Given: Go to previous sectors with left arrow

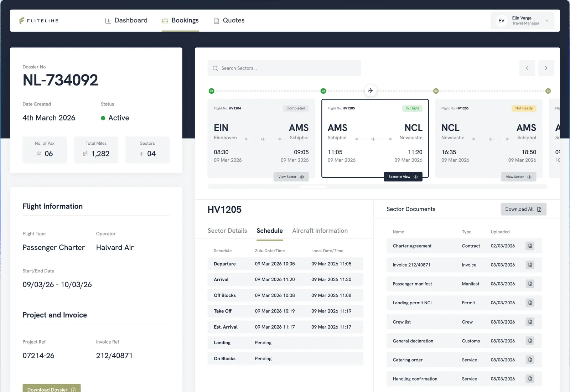Looking at the screenshot, I should click(527, 68).
